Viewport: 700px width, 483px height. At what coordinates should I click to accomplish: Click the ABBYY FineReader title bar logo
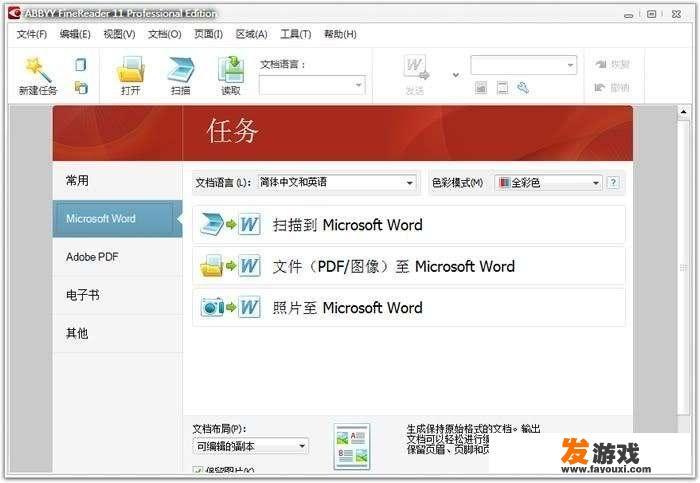coord(14,13)
